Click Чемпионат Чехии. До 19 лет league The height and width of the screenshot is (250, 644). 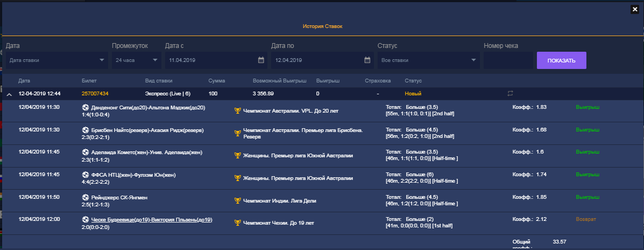point(279,223)
